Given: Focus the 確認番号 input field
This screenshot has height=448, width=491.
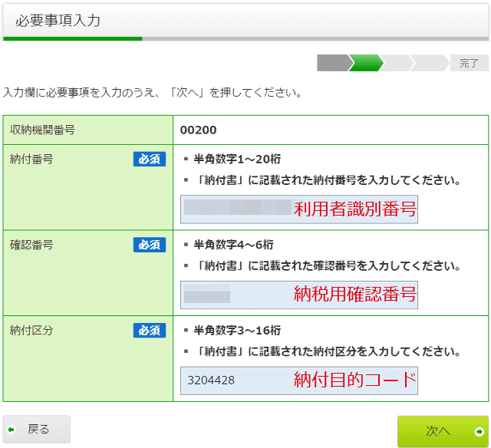Looking at the screenshot, I should 234,295.
